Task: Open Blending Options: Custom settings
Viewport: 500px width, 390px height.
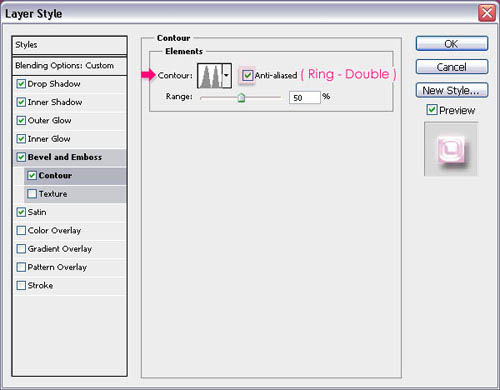Action: [69, 66]
